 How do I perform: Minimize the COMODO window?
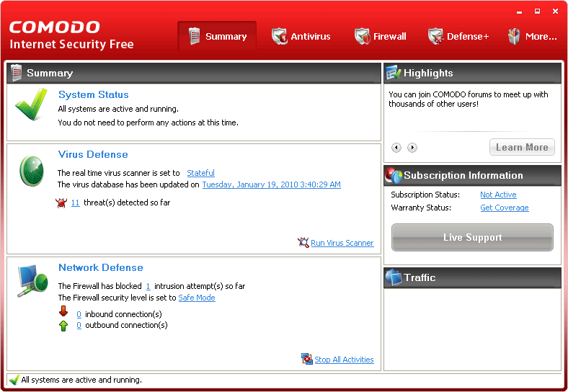pyautogui.click(x=519, y=12)
